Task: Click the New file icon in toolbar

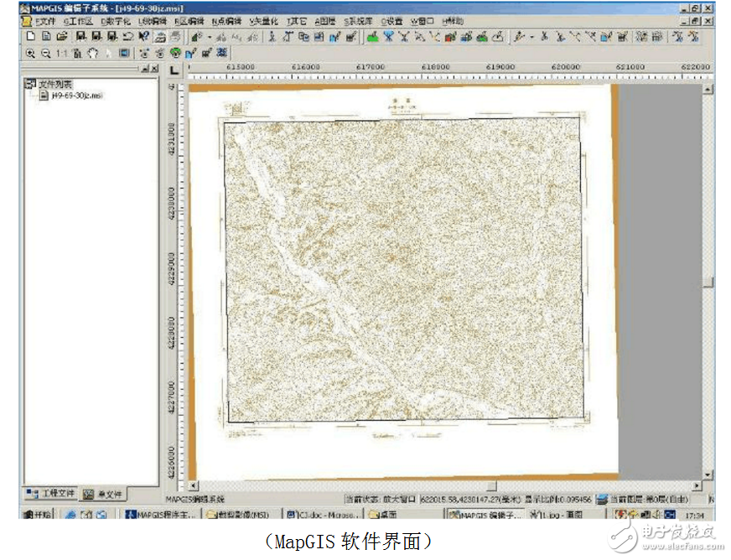Action: click(31, 36)
